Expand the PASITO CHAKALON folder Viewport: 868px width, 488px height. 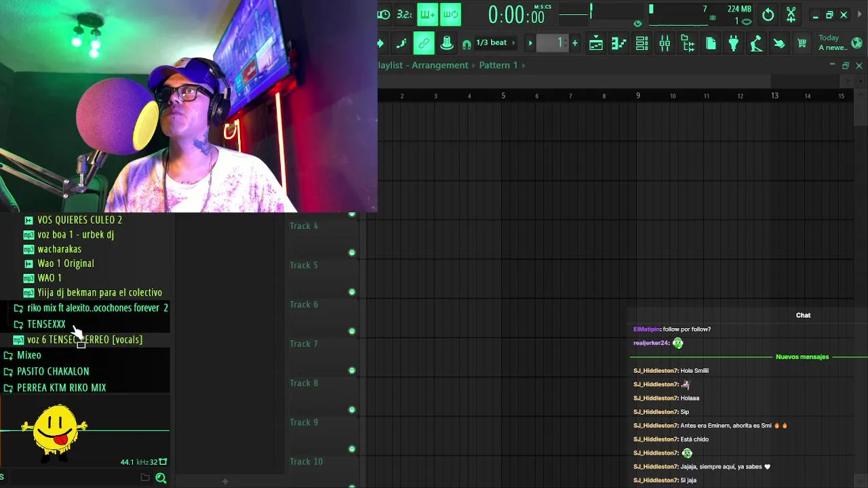pos(53,371)
